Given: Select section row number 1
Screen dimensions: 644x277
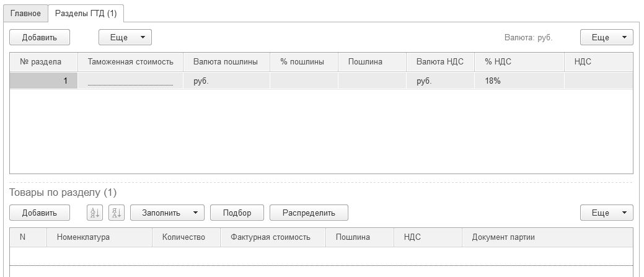Looking at the screenshot, I should (43, 81).
